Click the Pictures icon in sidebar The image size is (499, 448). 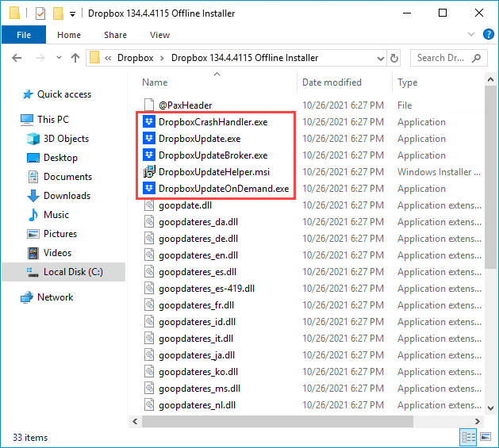(33, 234)
